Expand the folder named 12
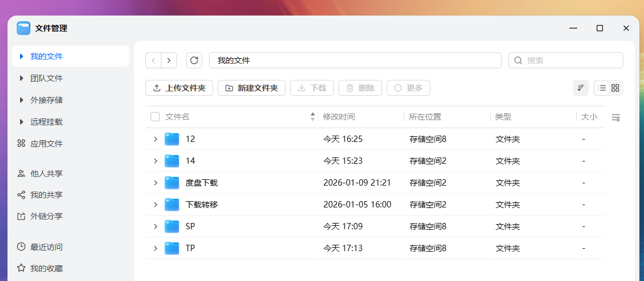Screen dimensions: 644x281 tap(155, 139)
